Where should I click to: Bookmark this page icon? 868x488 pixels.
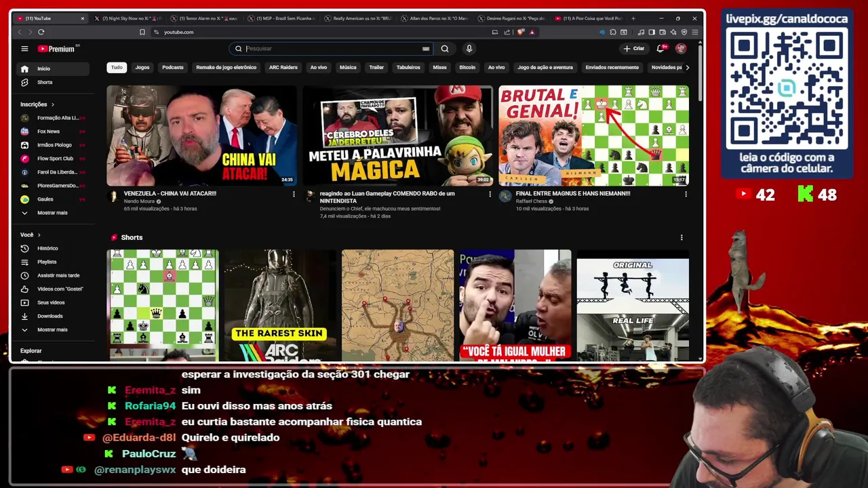(142, 32)
